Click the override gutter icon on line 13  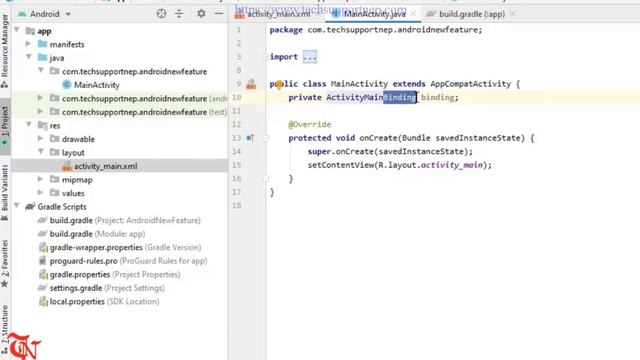pos(250,138)
